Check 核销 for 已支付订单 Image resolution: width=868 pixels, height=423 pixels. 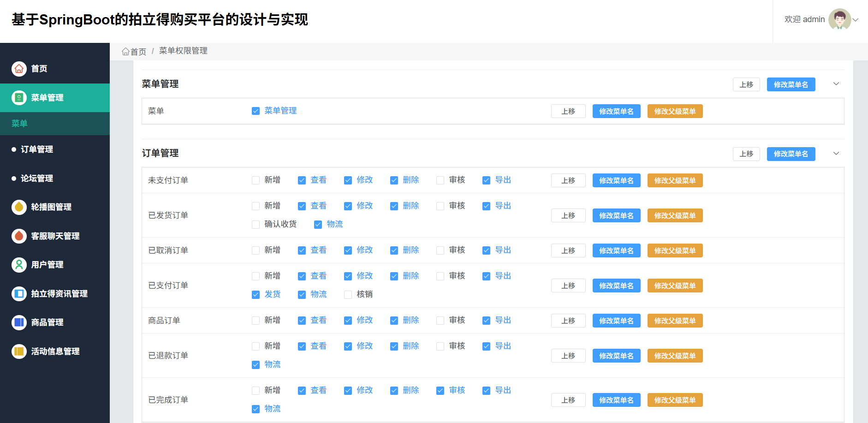[348, 295]
